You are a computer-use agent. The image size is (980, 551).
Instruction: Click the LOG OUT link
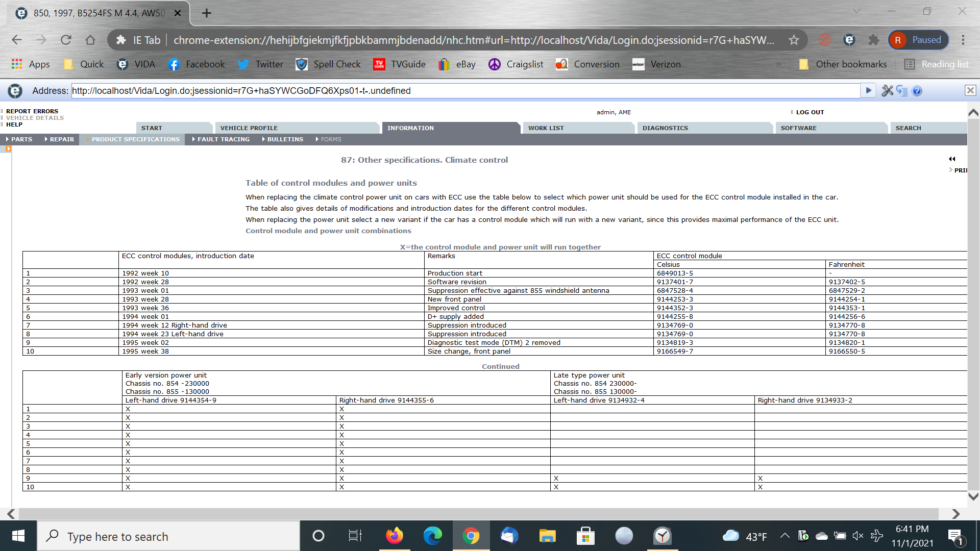coord(810,112)
